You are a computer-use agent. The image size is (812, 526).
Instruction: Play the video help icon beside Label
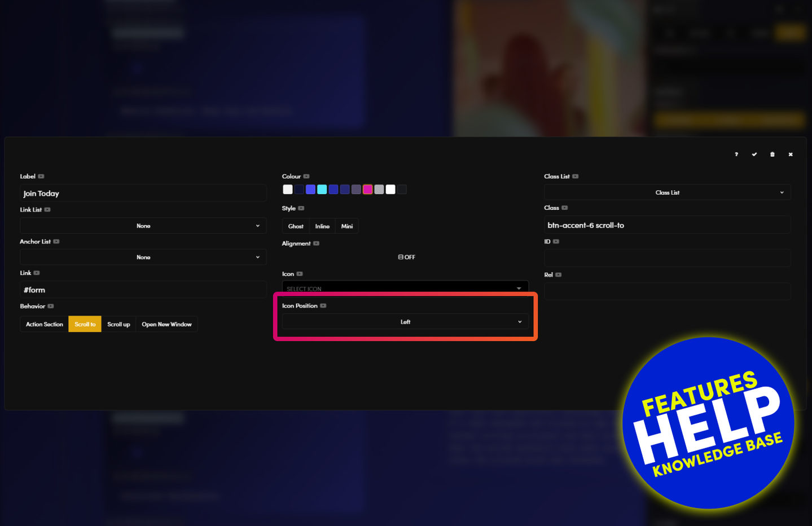point(41,176)
